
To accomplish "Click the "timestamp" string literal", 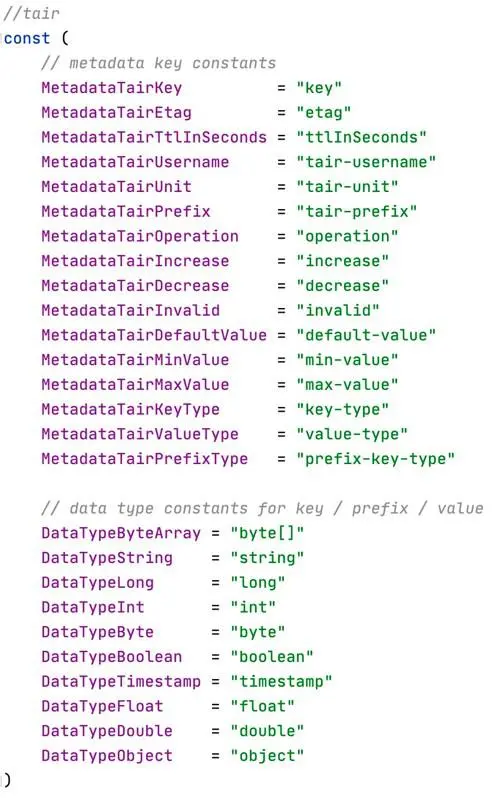I will click(281, 681).
